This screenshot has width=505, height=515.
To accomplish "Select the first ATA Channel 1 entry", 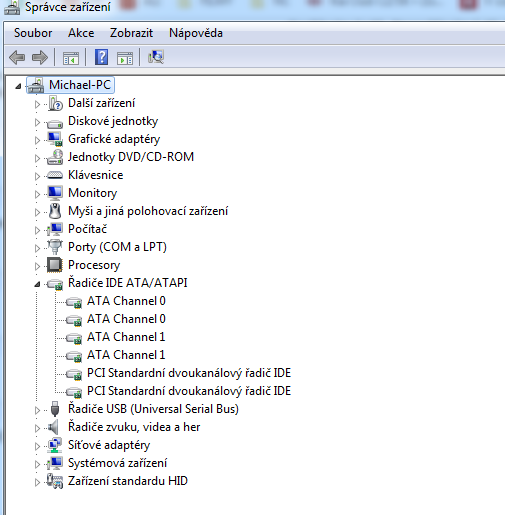I will tap(126, 337).
